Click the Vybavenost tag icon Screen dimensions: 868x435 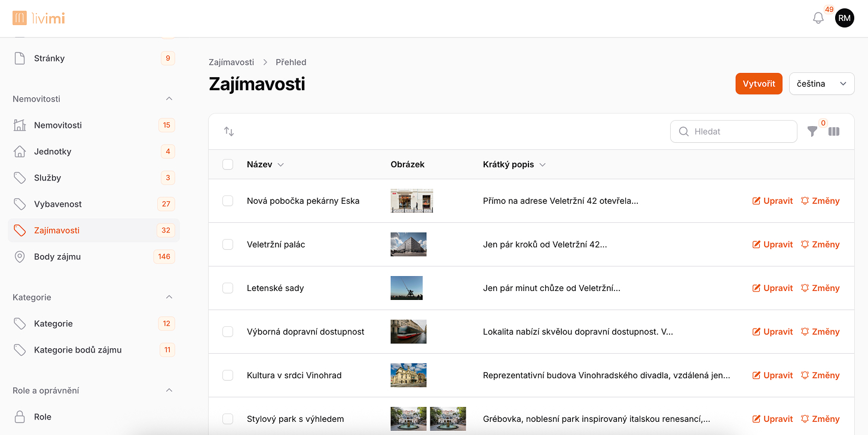click(x=20, y=204)
